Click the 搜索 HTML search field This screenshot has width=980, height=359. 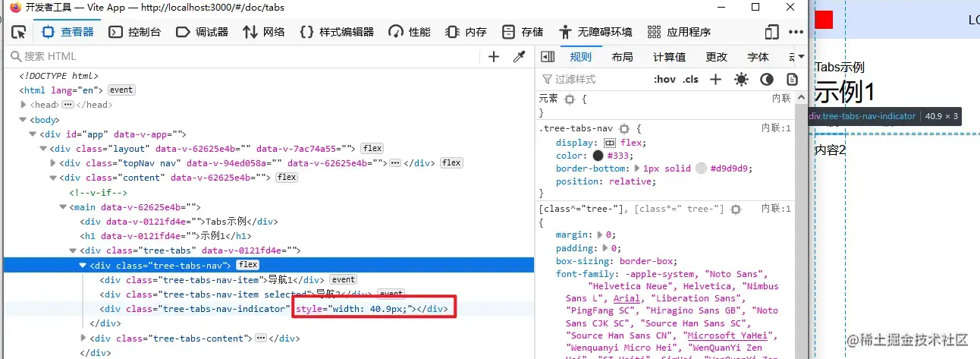point(243,57)
